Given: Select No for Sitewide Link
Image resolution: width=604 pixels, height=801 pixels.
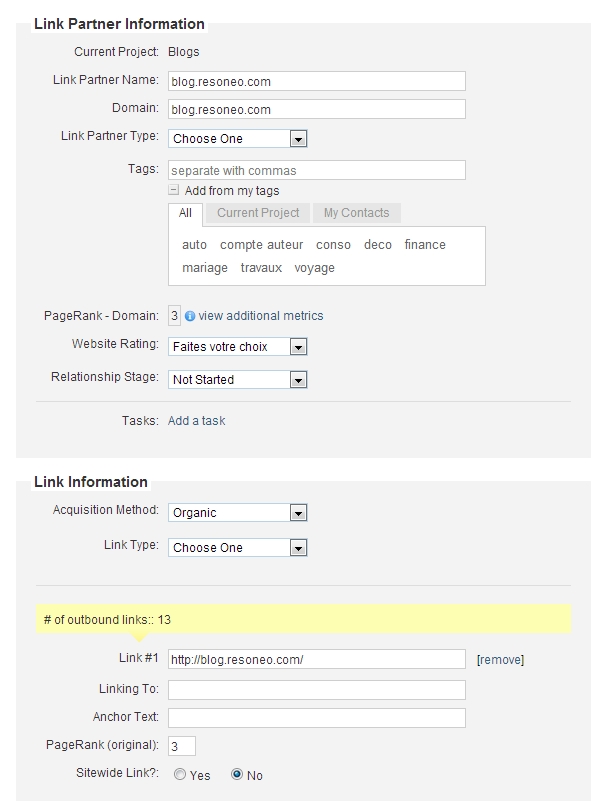Looking at the screenshot, I should (x=237, y=774).
